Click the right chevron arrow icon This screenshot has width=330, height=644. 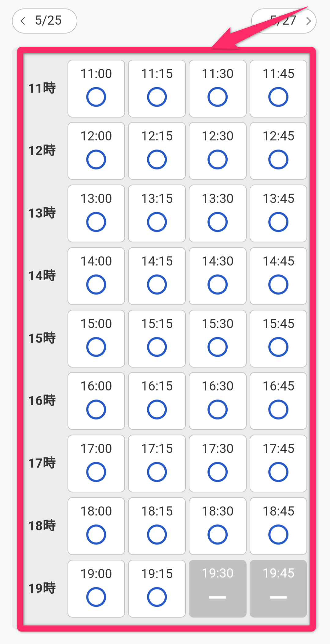pyautogui.click(x=309, y=21)
